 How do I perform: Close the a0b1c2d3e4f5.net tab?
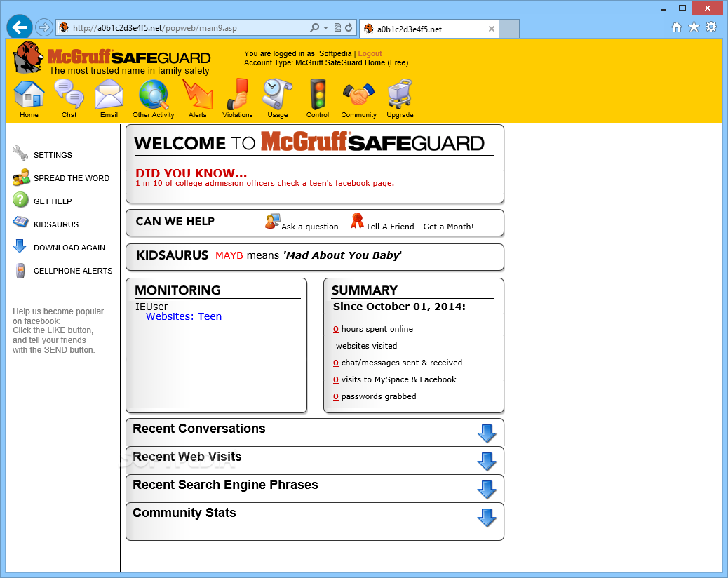pyautogui.click(x=491, y=29)
